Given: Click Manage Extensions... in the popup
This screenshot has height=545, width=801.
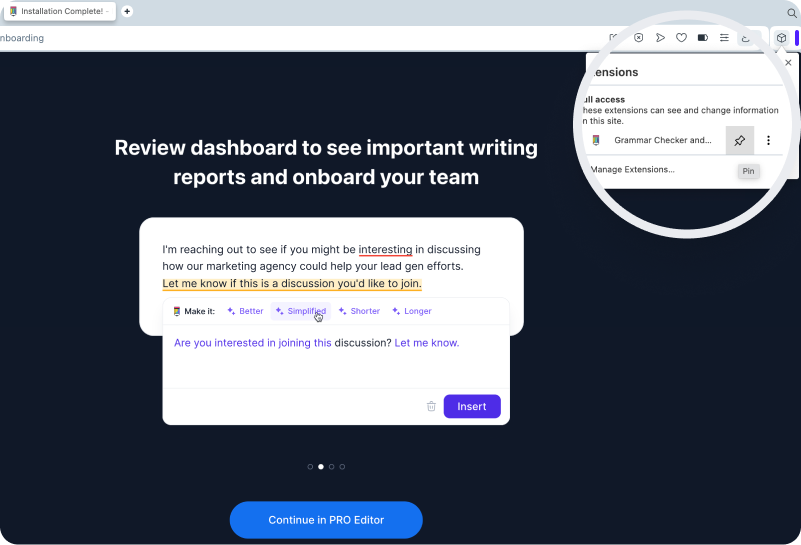Looking at the screenshot, I should click(633, 169).
